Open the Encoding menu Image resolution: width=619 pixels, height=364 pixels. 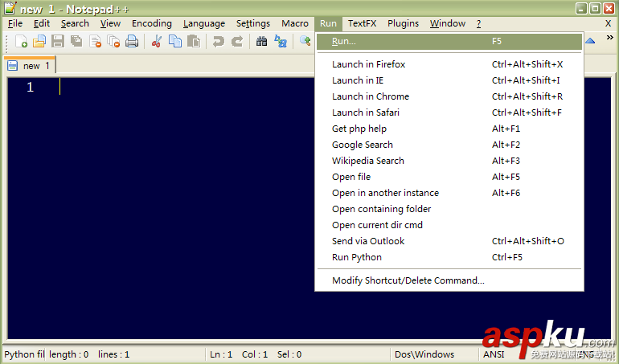152,23
